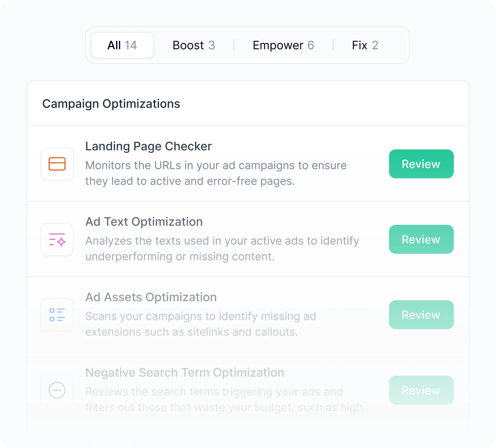Click the Ad Assets Optimization description text
The height and width of the screenshot is (448, 496).
tap(200, 324)
